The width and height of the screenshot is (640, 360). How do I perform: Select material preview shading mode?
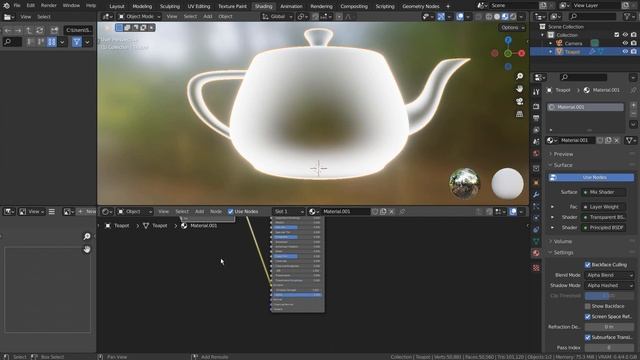tap(505, 17)
